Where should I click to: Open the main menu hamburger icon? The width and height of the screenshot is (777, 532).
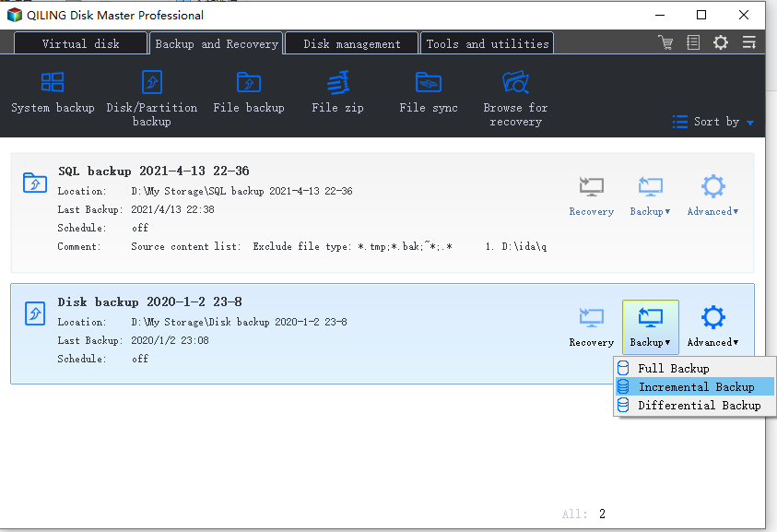tap(748, 42)
